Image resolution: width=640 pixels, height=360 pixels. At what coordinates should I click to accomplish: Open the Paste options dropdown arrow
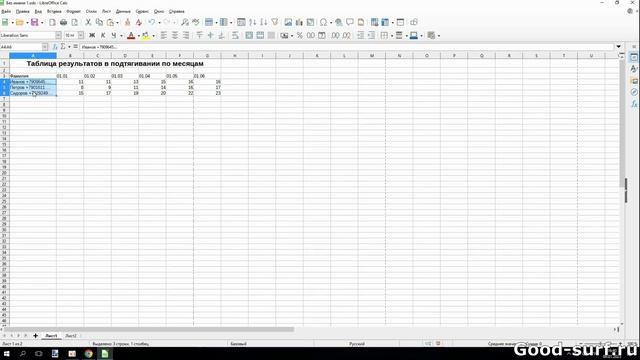pos(118,22)
